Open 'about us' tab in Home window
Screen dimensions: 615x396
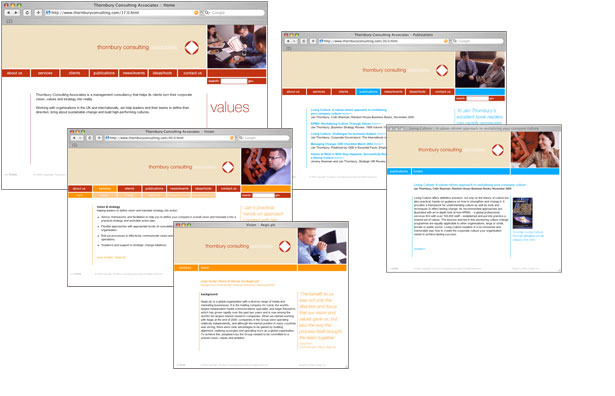[15, 73]
